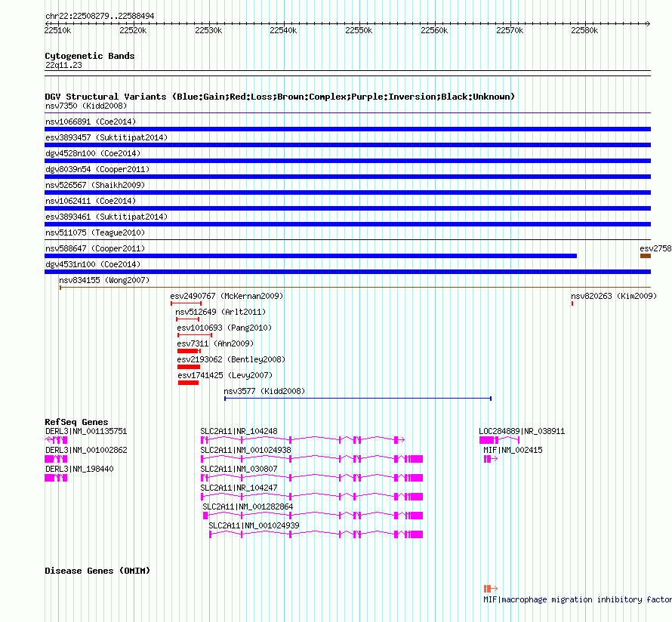Select the blue bar under nsv588647 (Cooper2011)
Screen dimensions: 672x622
point(311,256)
